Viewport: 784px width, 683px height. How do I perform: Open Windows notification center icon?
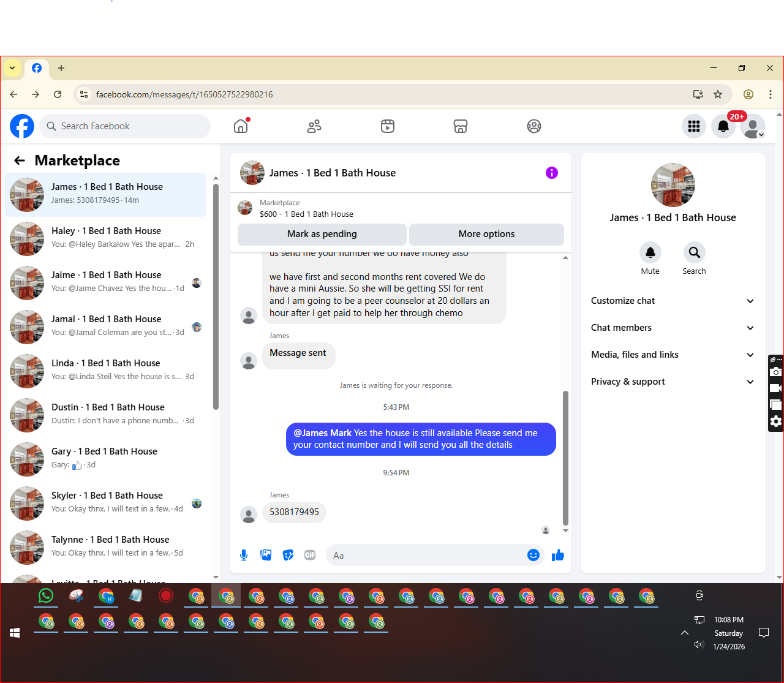click(x=764, y=633)
